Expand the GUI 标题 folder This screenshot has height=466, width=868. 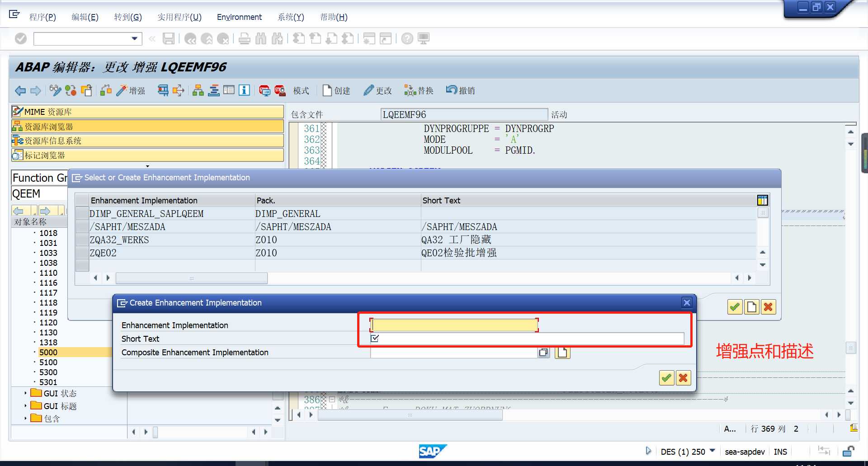[25, 406]
